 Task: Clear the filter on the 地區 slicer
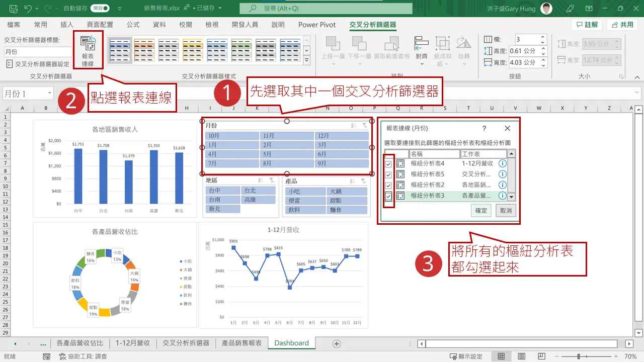coord(272,180)
